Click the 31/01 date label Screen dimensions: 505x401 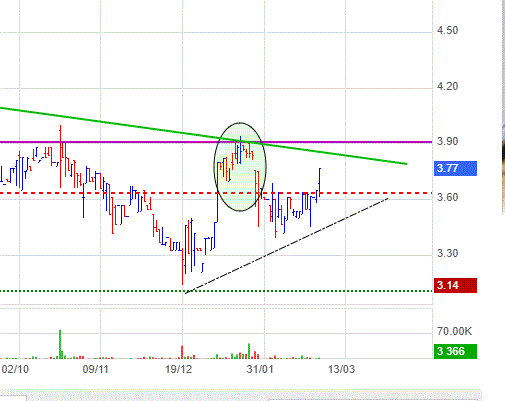tap(260, 369)
